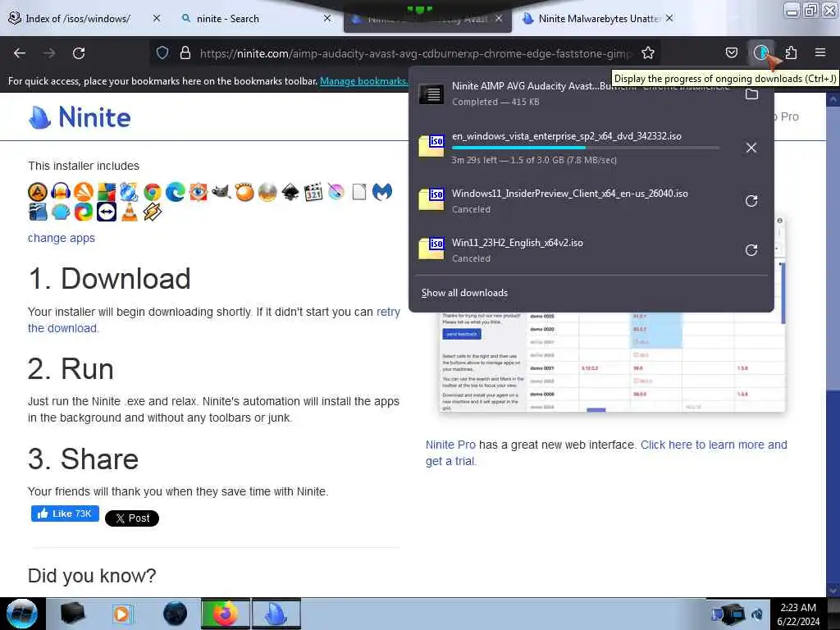Click the Inkscape black mountain icon

point(290,192)
